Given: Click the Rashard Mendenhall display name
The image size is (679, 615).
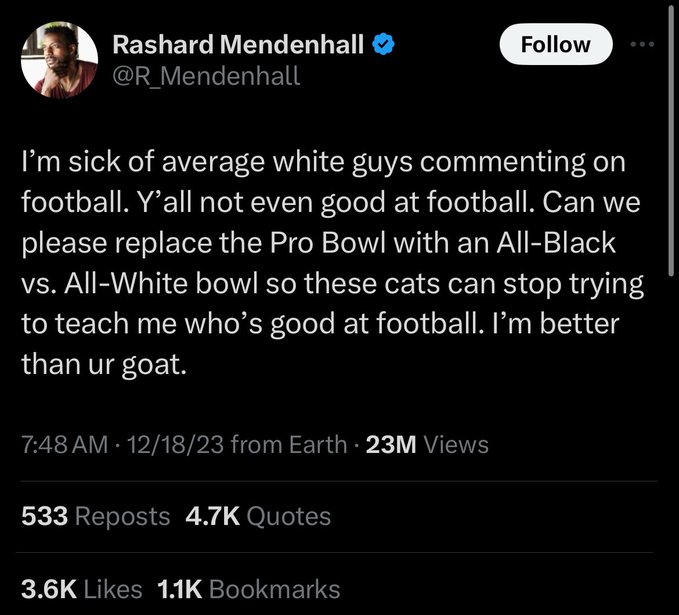Looking at the screenshot, I should [238, 44].
